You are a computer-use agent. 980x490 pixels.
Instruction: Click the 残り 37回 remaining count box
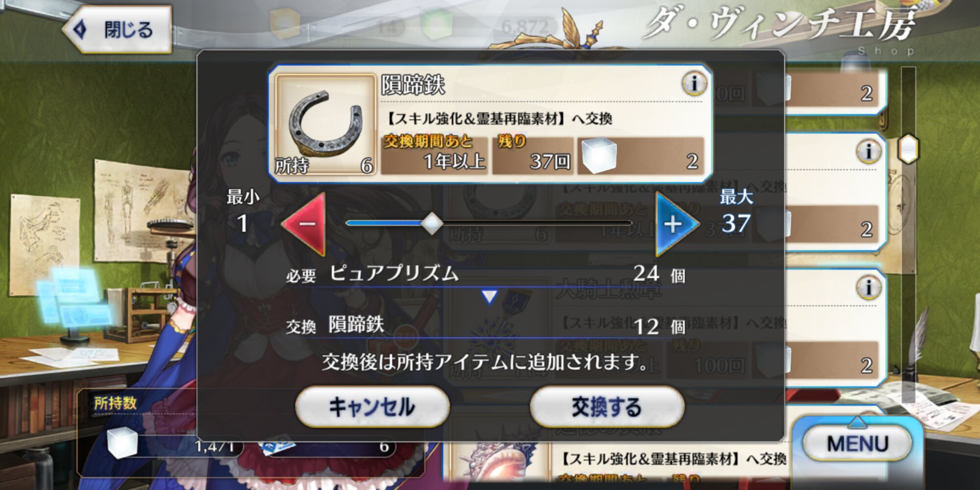coord(533,155)
